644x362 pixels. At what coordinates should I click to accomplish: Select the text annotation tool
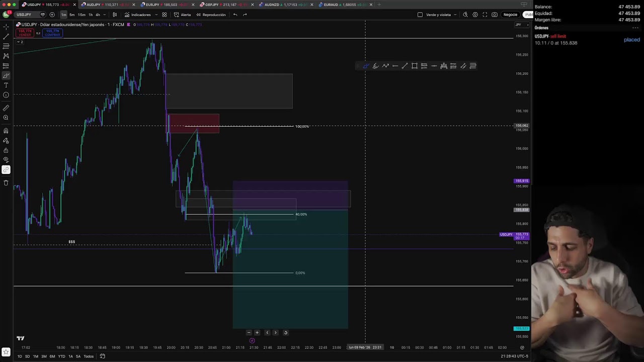point(6,85)
